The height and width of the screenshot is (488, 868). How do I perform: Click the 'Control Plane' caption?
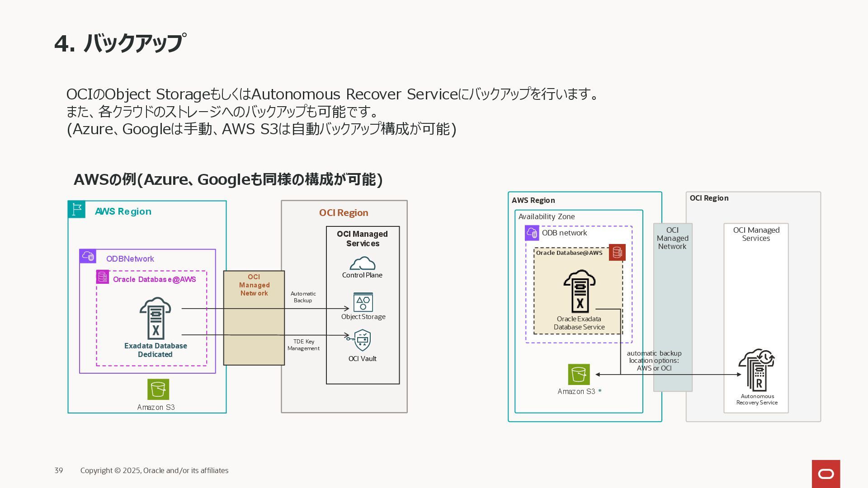(362, 275)
